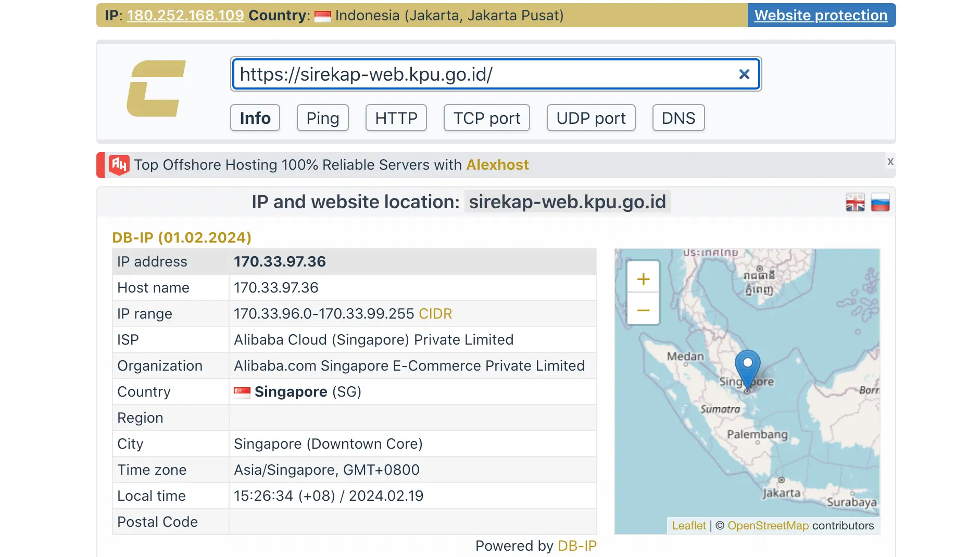Viewport: 980px width, 557px height.
Task: Click the Indonesia flag beside Country
Action: click(322, 15)
